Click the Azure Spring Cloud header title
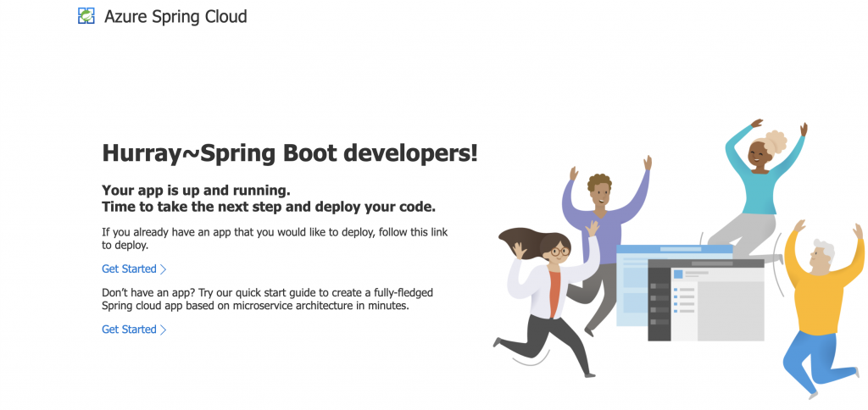 tap(175, 17)
